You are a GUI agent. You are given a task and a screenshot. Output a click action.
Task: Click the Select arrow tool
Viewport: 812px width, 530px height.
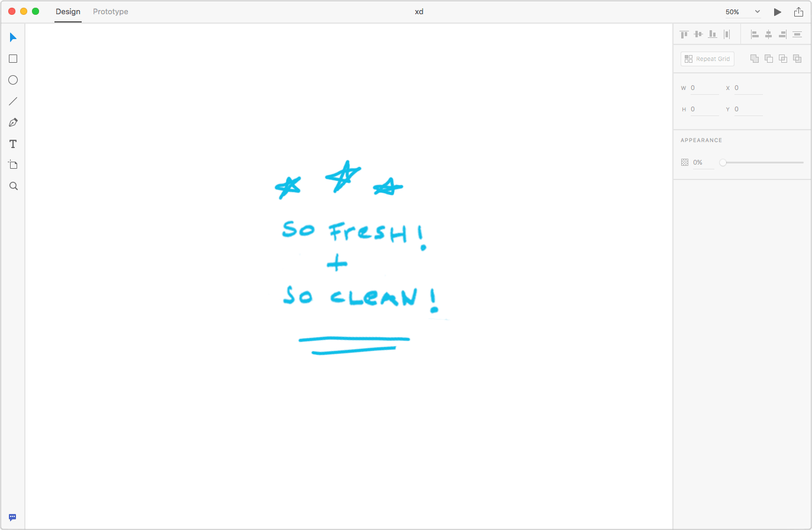13,37
